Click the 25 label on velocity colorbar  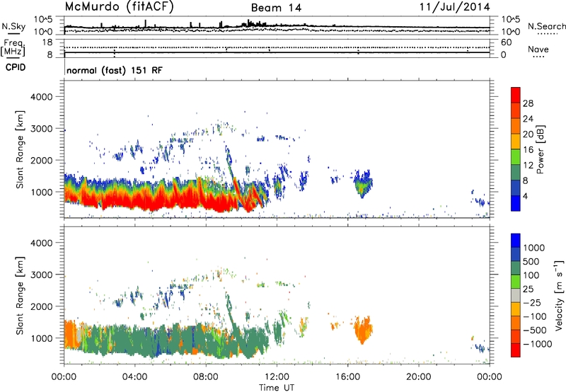[x=528, y=289]
